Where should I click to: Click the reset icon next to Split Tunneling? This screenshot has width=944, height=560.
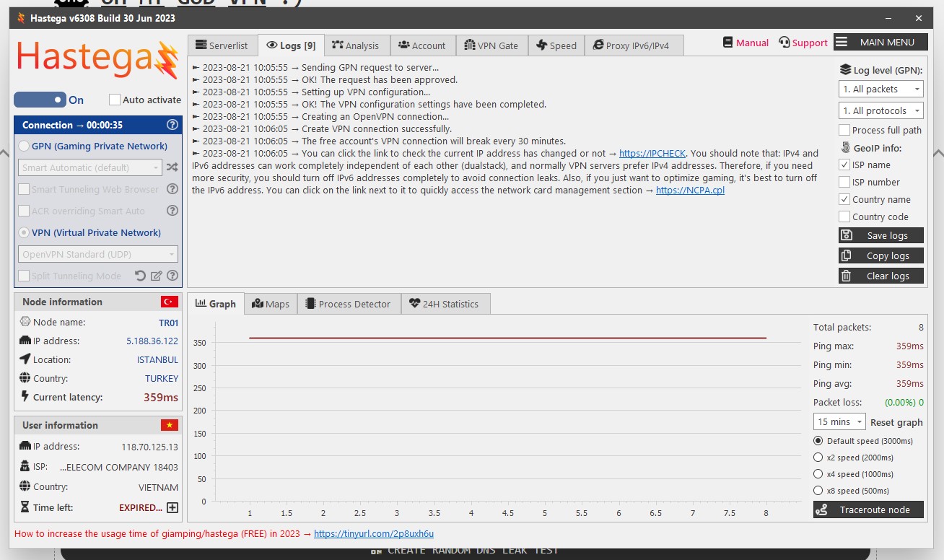tap(141, 276)
